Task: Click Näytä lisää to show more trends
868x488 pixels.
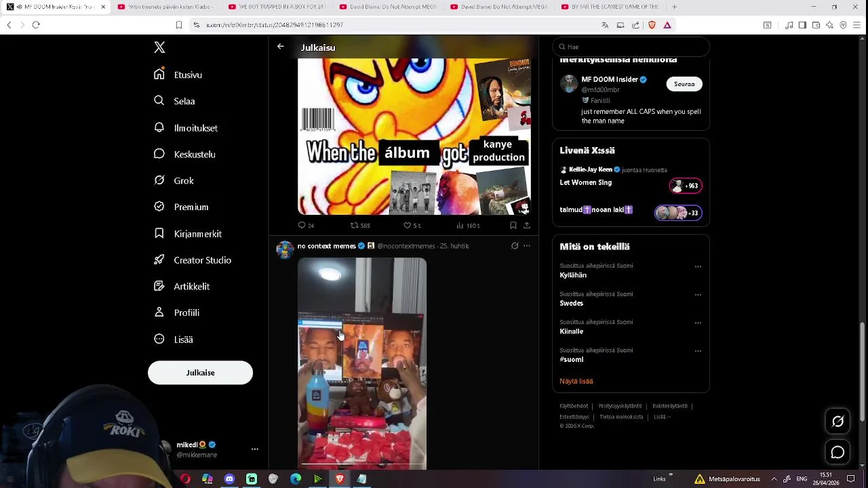Action: pos(576,381)
